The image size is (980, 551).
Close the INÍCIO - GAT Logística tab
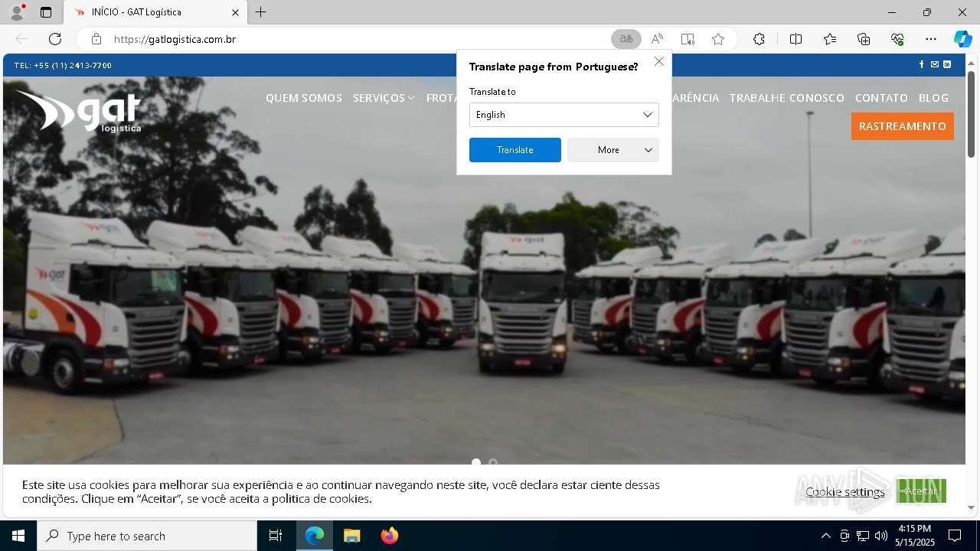[235, 12]
